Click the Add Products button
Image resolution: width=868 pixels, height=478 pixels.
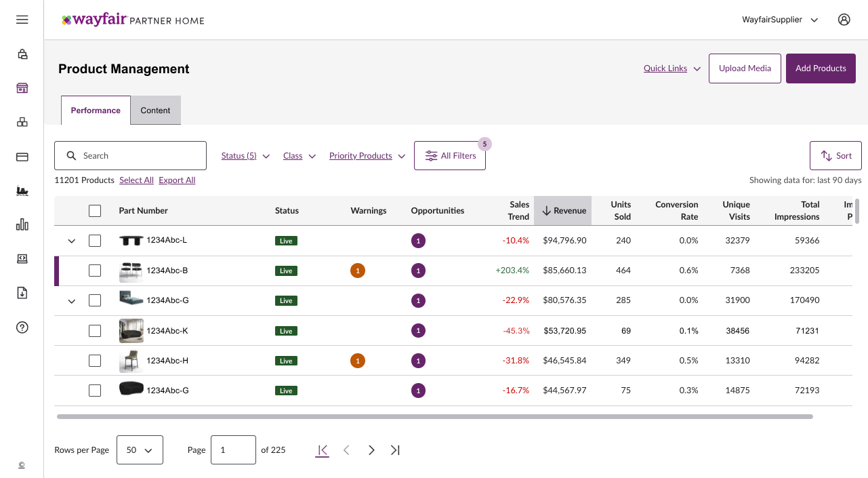click(821, 68)
